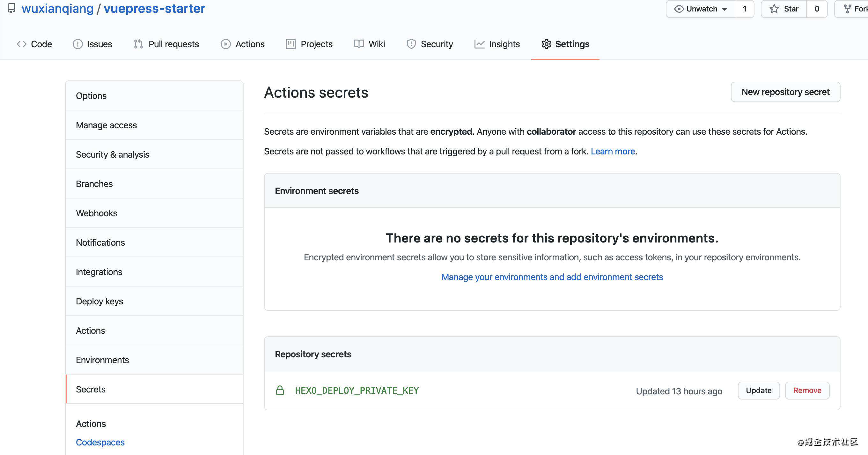Select Actions above Environments in the sidebar
Viewport: 868px width, 455px height.
click(x=154, y=330)
